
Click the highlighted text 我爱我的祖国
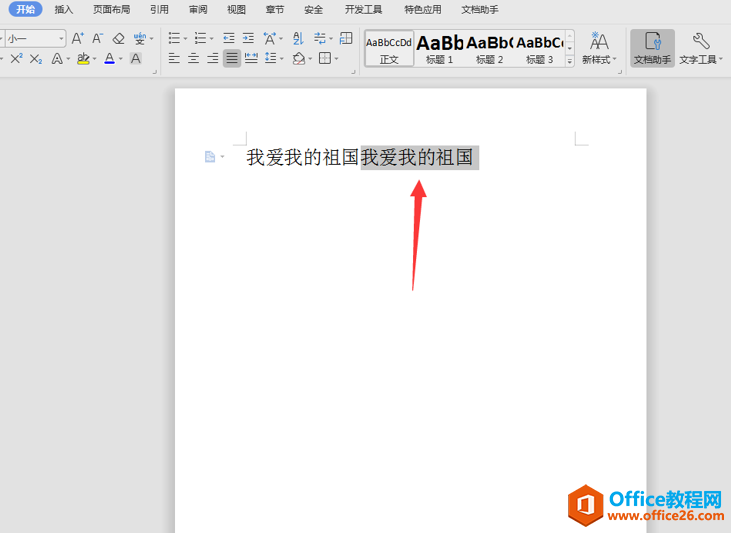418,157
